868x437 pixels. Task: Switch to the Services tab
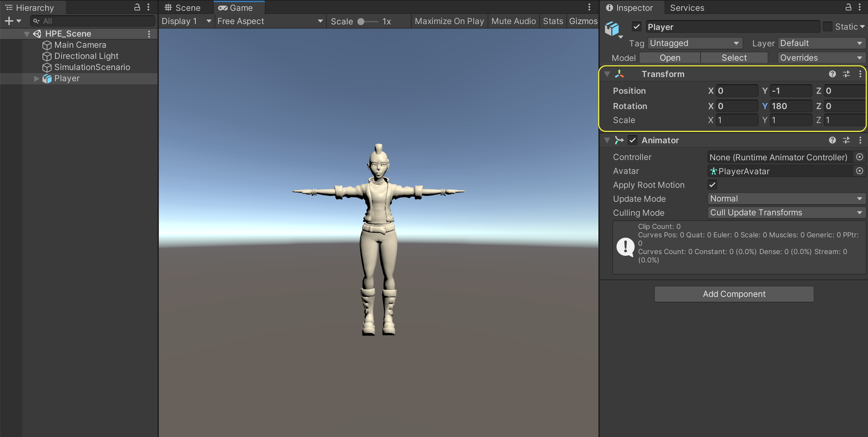(687, 8)
